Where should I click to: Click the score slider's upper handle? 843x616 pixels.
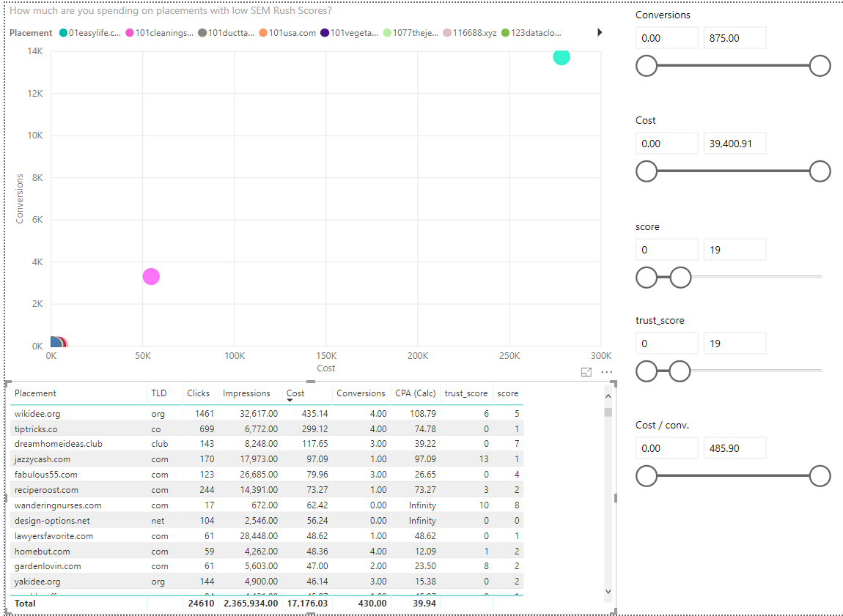[681, 277]
